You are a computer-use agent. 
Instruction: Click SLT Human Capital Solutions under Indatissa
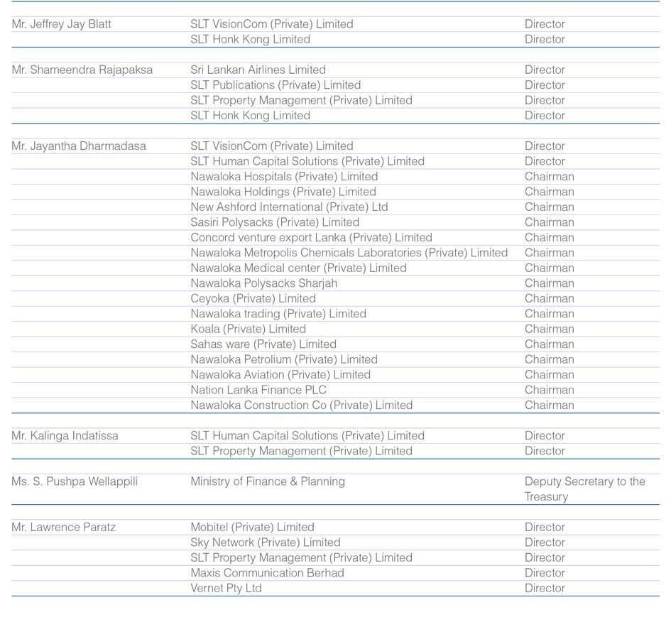[x=307, y=436]
